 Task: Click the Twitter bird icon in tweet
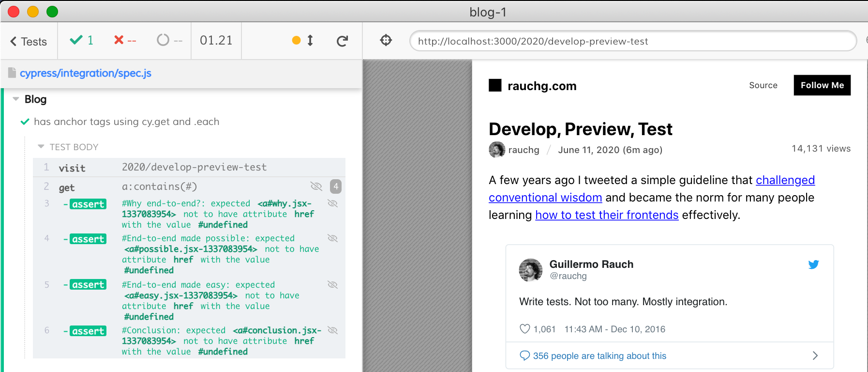tap(813, 264)
